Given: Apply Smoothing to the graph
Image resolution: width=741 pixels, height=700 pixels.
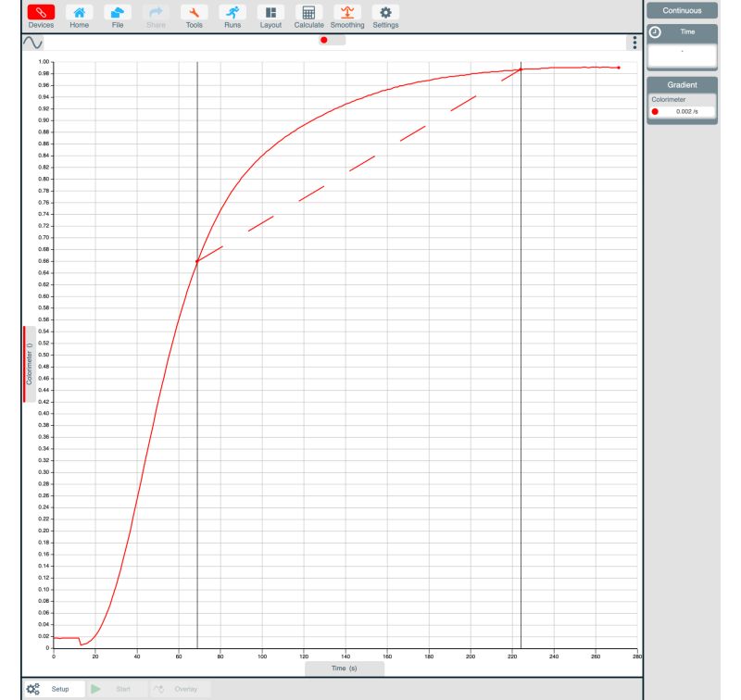Looking at the screenshot, I should tap(347, 16).
